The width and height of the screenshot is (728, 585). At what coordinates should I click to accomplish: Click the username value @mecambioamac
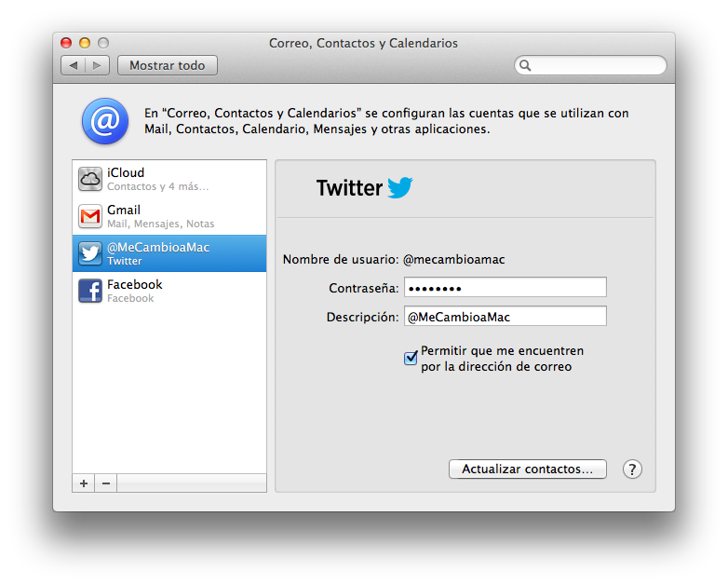[453, 259]
